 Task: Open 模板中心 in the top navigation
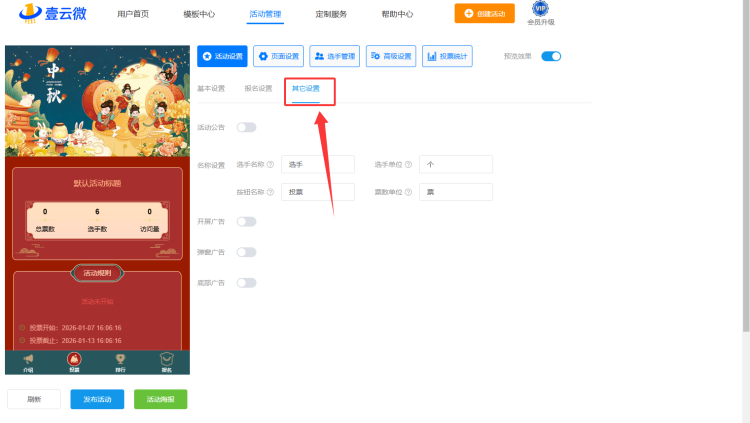pyautogui.click(x=199, y=14)
